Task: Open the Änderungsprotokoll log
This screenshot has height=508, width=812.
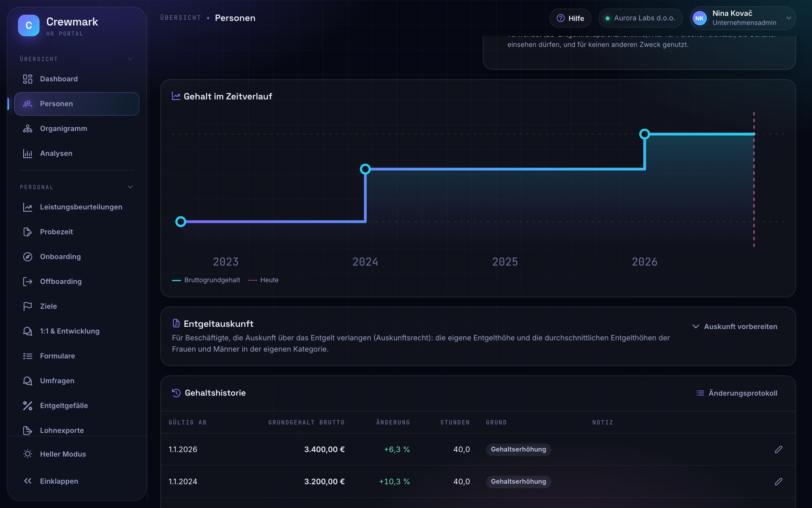Action: coord(737,393)
